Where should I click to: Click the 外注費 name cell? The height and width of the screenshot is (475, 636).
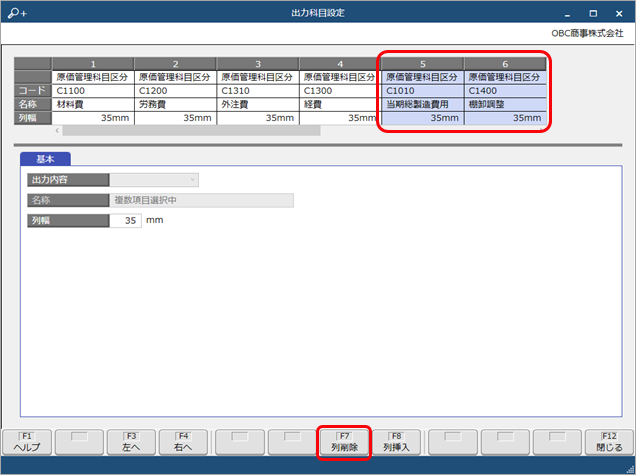258,104
